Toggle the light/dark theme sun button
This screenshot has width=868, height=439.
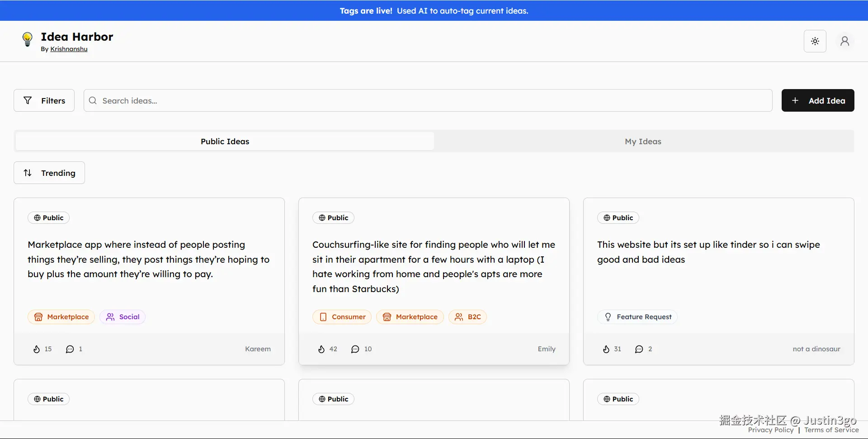(x=815, y=41)
